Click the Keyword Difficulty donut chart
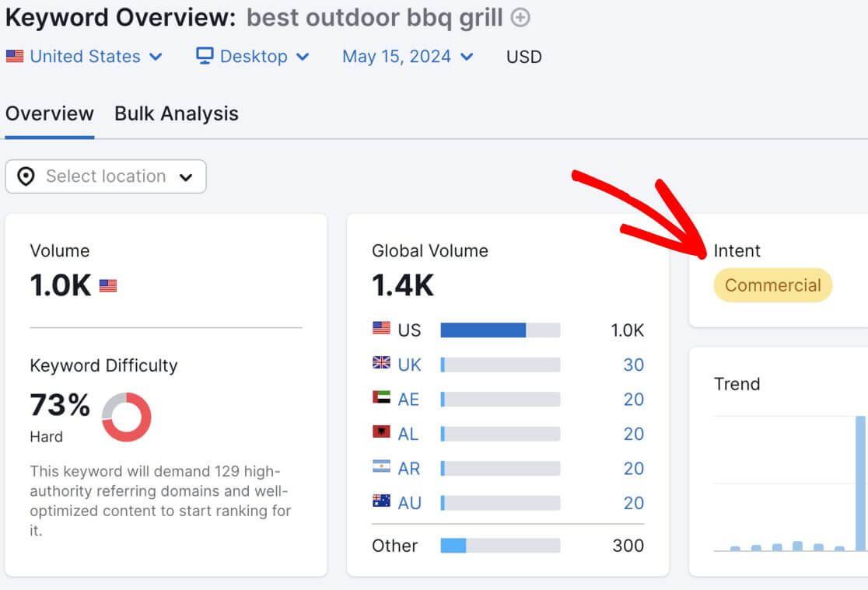 point(126,418)
